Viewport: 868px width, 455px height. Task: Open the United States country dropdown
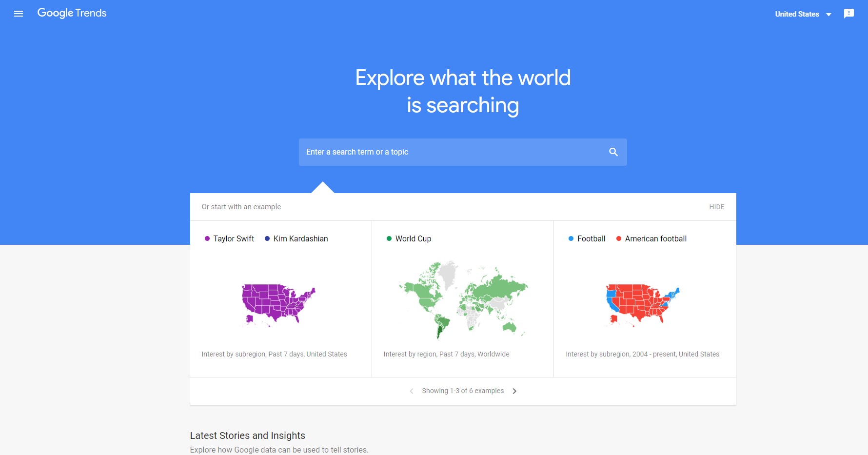[803, 14]
